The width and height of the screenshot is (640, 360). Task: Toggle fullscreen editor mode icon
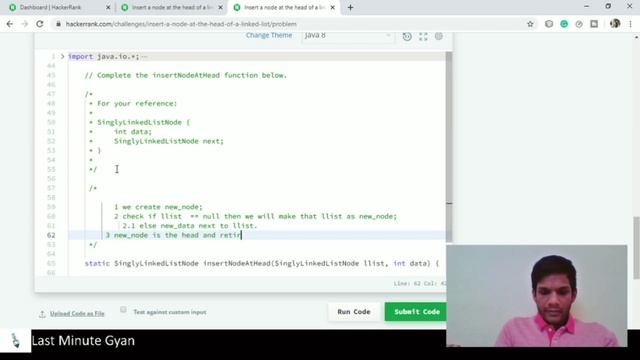pos(423,36)
